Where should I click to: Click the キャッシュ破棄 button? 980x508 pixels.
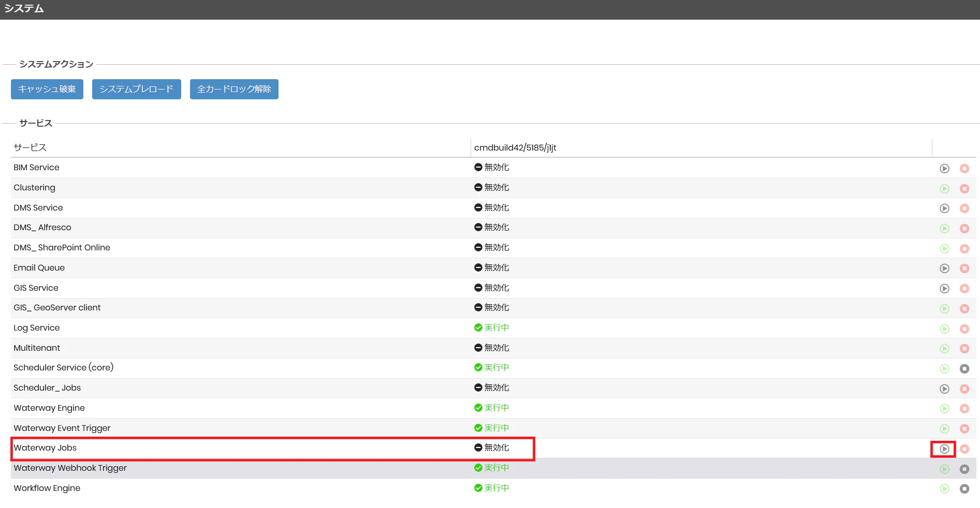click(x=47, y=89)
